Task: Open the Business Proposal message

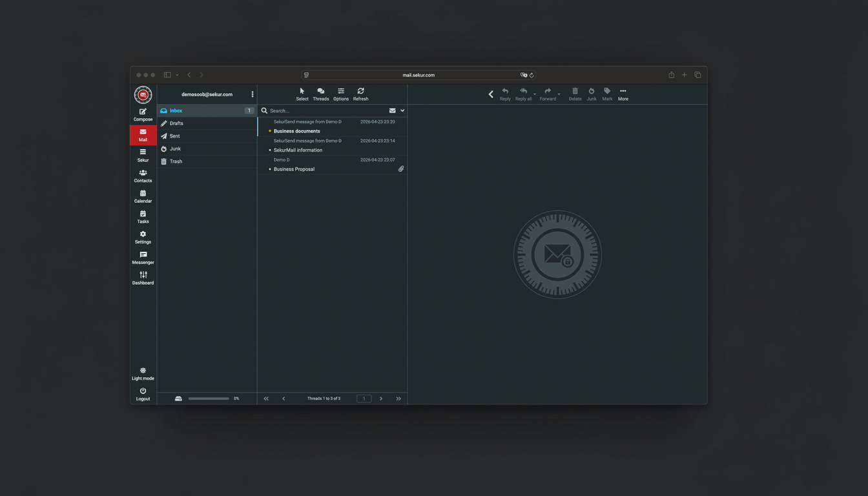Action: pyautogui.click(x=332, y=165)
